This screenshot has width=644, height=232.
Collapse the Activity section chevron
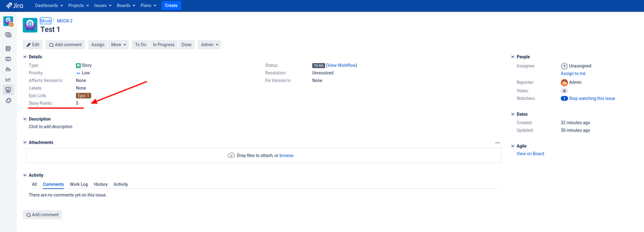pyautogui.click(x=25, y=175)
